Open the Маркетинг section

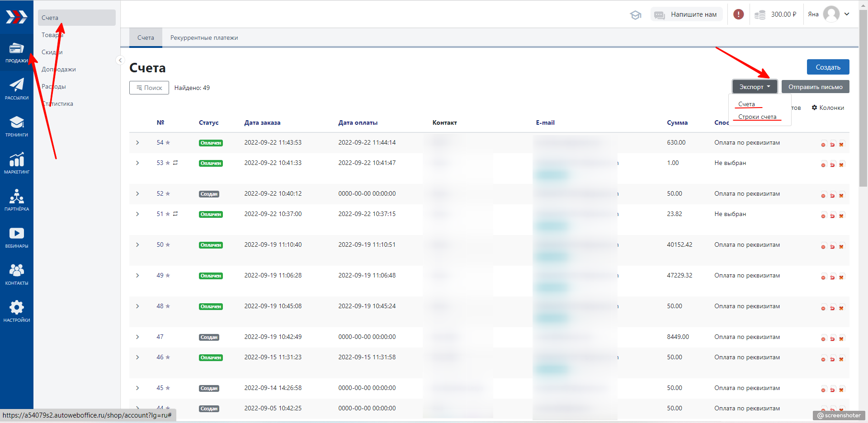16,163
